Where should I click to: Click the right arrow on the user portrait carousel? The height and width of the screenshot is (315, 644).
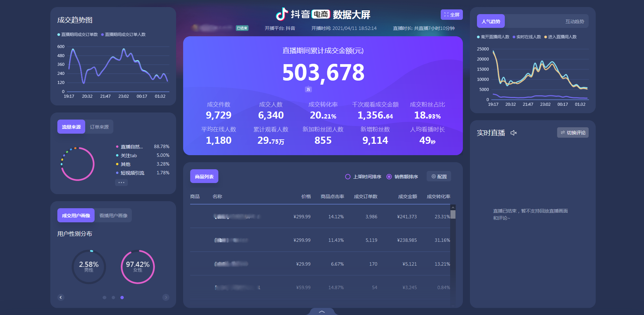166,297
